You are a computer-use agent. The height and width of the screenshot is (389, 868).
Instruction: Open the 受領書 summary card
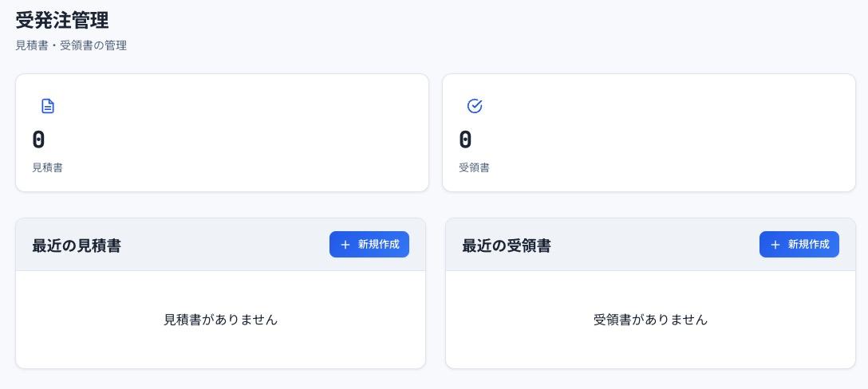pyautogui.click(x=649, y=133)
